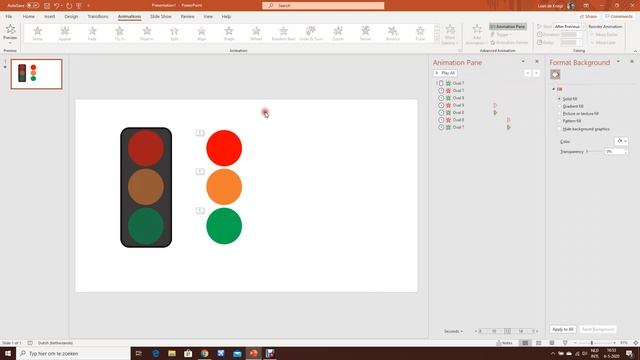Toggle the AutoSave switch
This screenshot has height=360, width=640.
[x=33, y=6]
